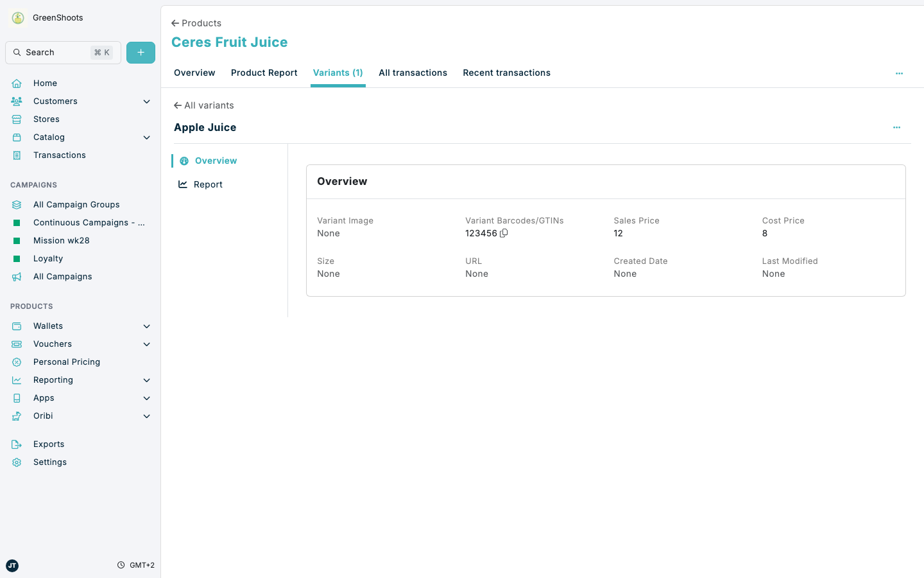Expand the Reporting menu

pyautogui.click(x=146, y=380)
